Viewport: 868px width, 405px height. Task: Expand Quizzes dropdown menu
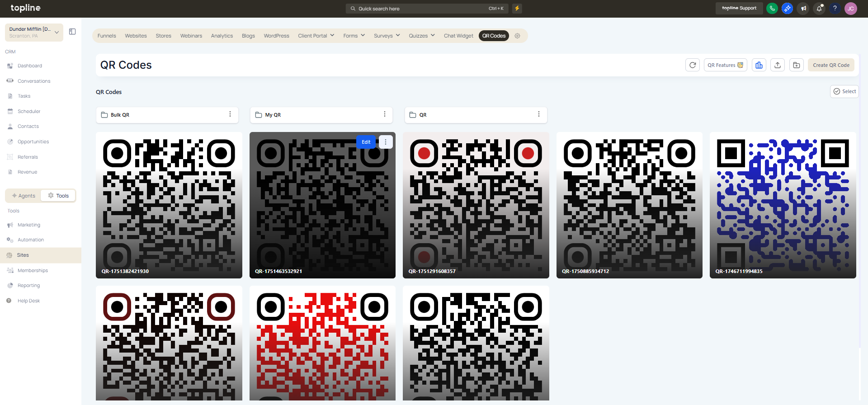click(422, 36)
